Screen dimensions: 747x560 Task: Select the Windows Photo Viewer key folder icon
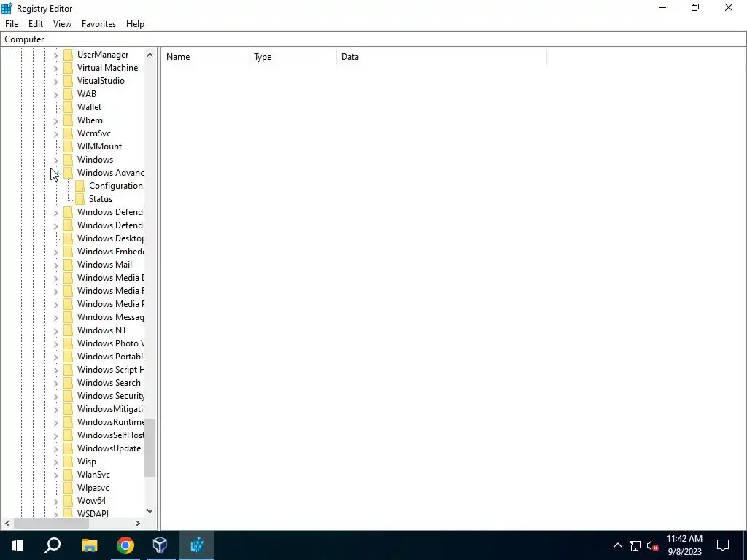pyautogui.click(x=69, y=343)
